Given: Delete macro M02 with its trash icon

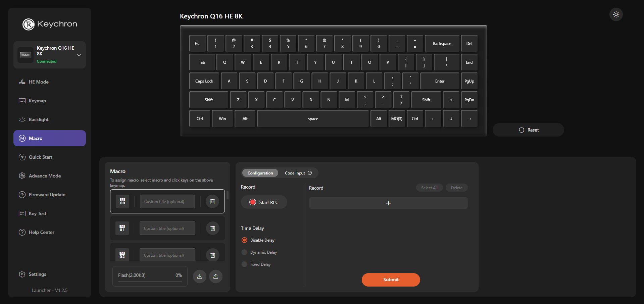Looking at the screenshot, I should point(212,255).
